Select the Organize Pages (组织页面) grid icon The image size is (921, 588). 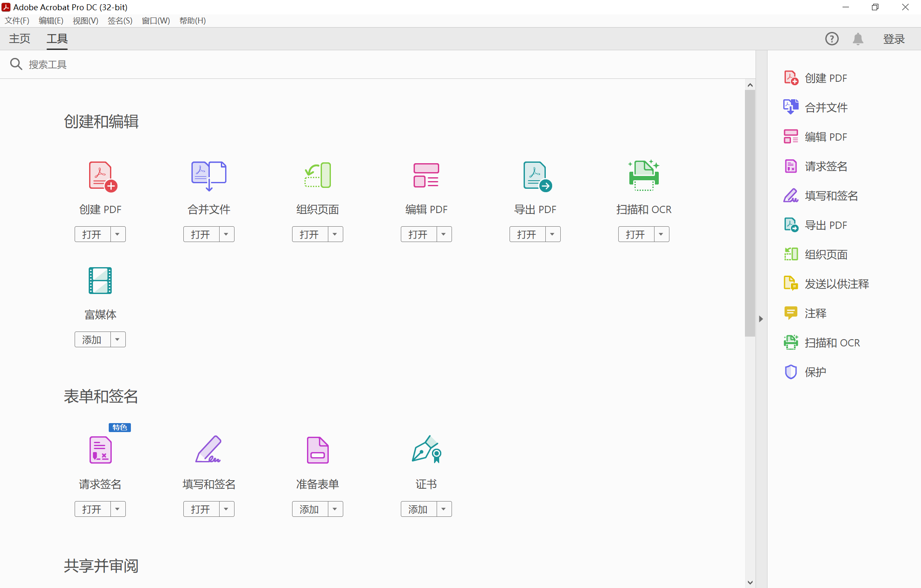[x=318, y=175]
